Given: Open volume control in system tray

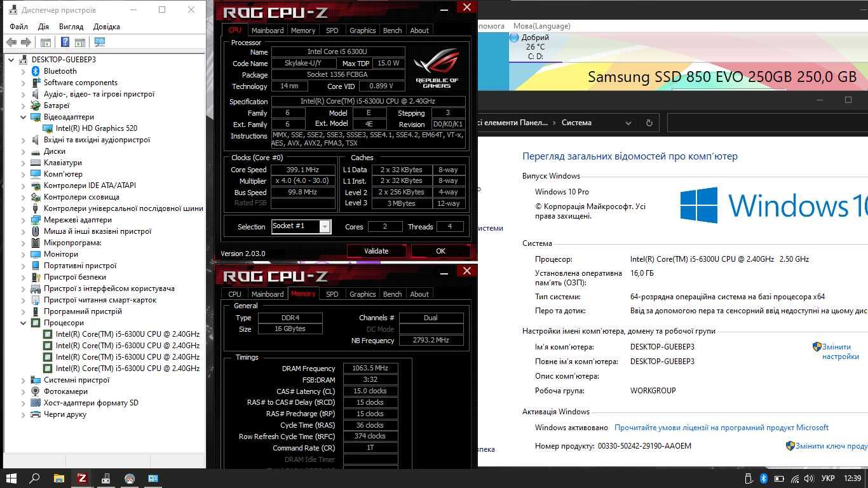Looking at the screenshot, I should pos(808,478).
